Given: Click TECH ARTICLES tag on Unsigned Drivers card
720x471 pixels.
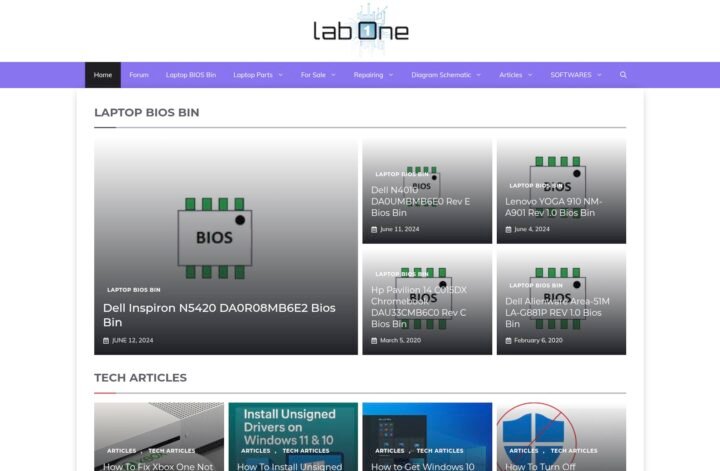Looking at the screenshot, I should [306, 451].
